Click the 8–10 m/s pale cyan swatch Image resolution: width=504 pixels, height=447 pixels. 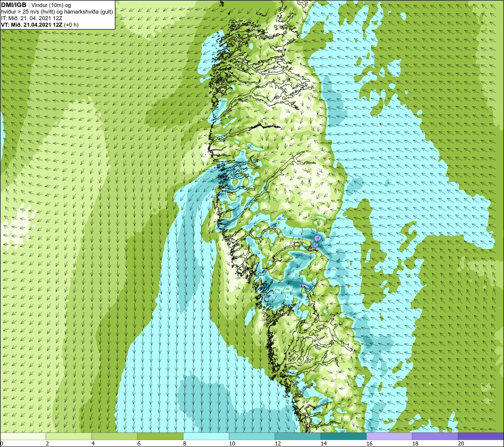(206, 436)
